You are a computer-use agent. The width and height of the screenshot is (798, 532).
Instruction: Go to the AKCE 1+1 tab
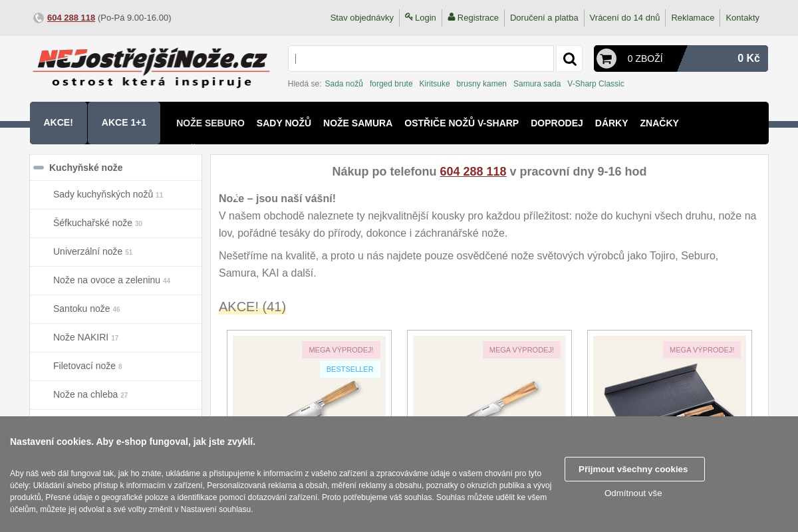[124, 122]
